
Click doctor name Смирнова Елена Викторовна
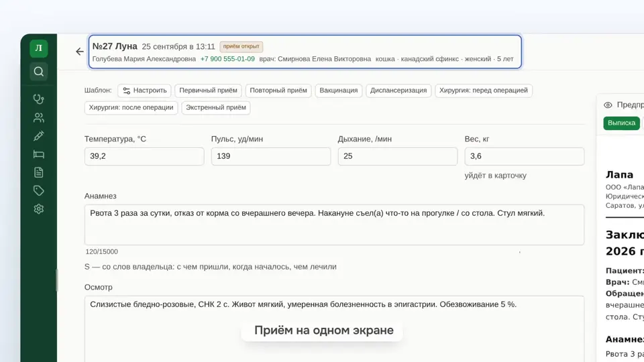coord(324,59)
